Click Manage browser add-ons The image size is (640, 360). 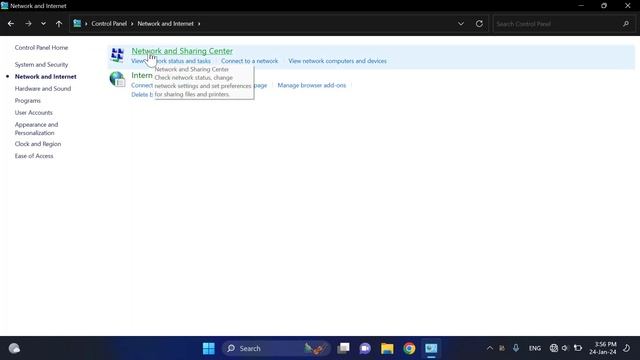(x=311, y=85)
